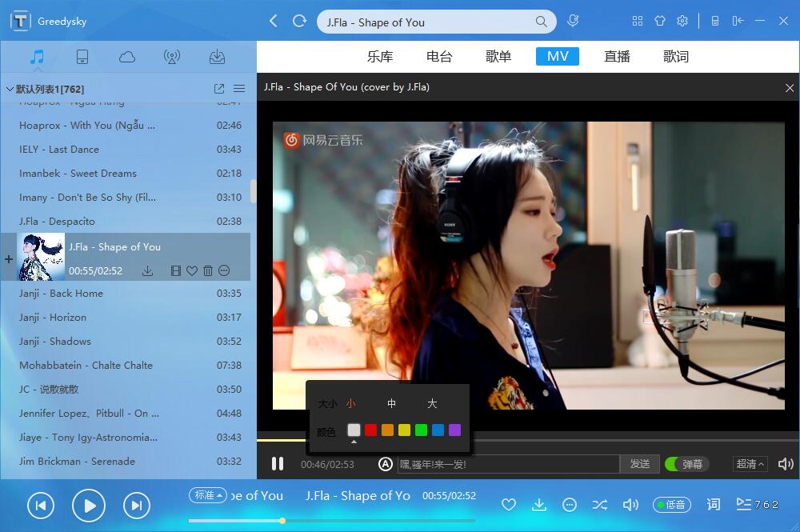Open the 标准 audio quality dropdown
This screenshot has height=532, width=800.
click(208, 495)
